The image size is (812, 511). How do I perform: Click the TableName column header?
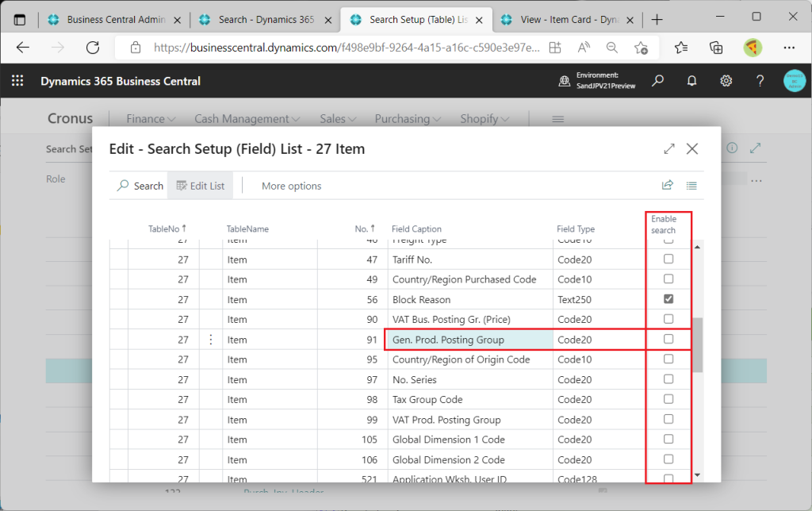pos(247,229)
